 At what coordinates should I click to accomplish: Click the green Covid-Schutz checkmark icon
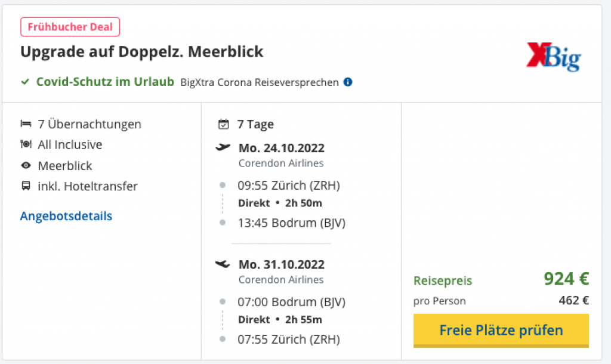point(25,82)
